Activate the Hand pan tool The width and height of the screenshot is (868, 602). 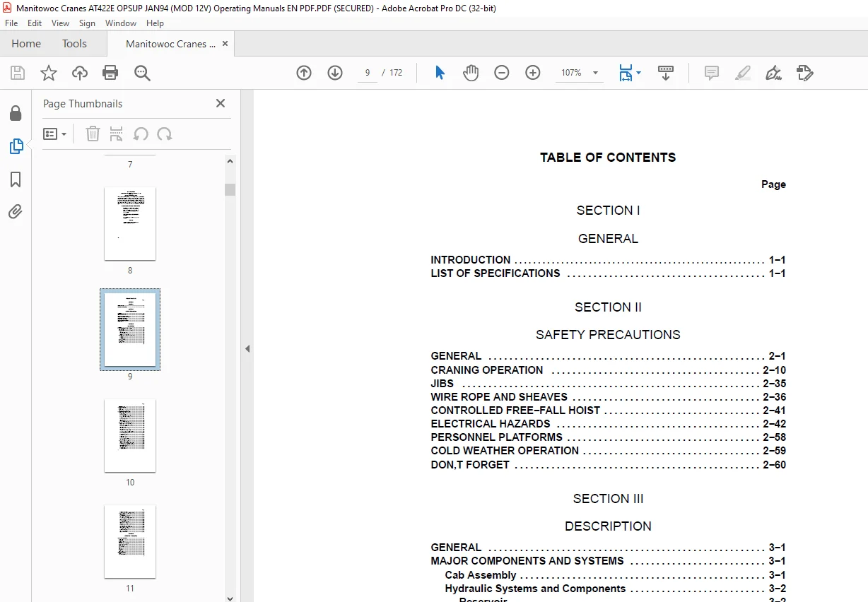click(x=471, y=73)
